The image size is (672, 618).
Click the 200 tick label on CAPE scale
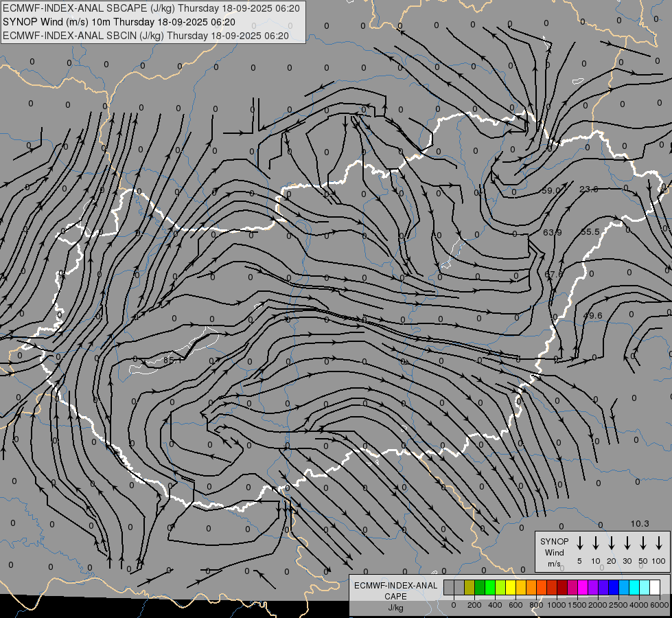point(474,605)
